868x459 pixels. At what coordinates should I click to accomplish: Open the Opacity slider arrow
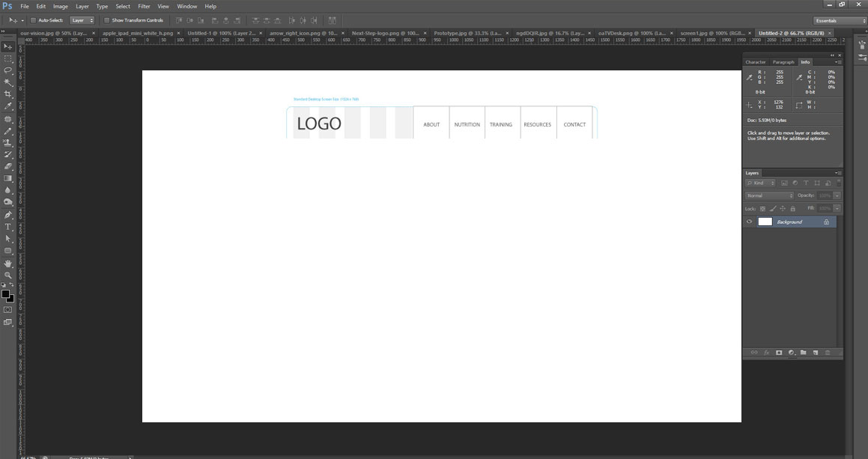click(837, 196)
